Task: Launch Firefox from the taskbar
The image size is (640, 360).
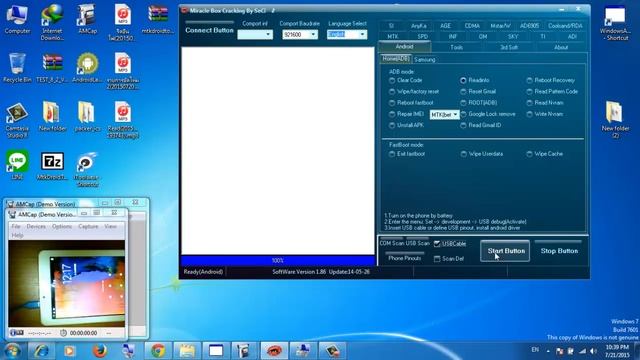Action: pos(99,351)
